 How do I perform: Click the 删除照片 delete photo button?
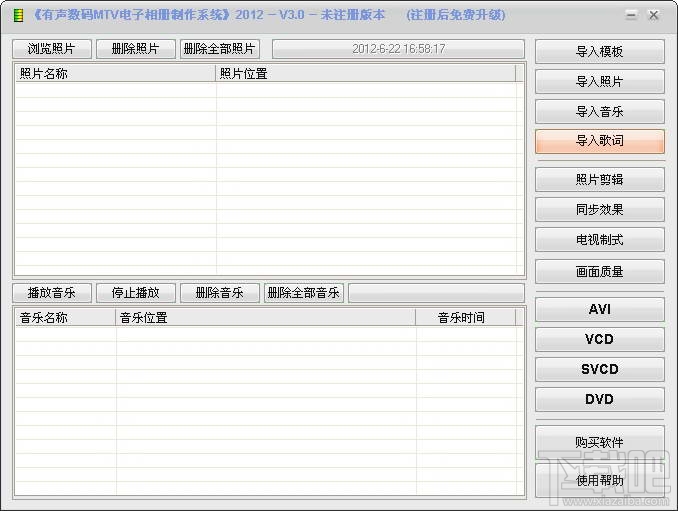(x=136, y=49)
